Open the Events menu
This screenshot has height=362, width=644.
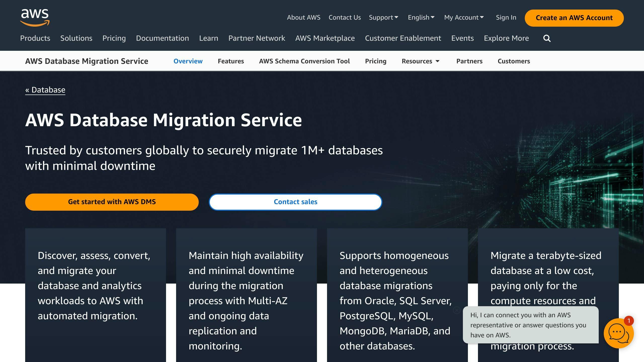[x=462, y=38]
